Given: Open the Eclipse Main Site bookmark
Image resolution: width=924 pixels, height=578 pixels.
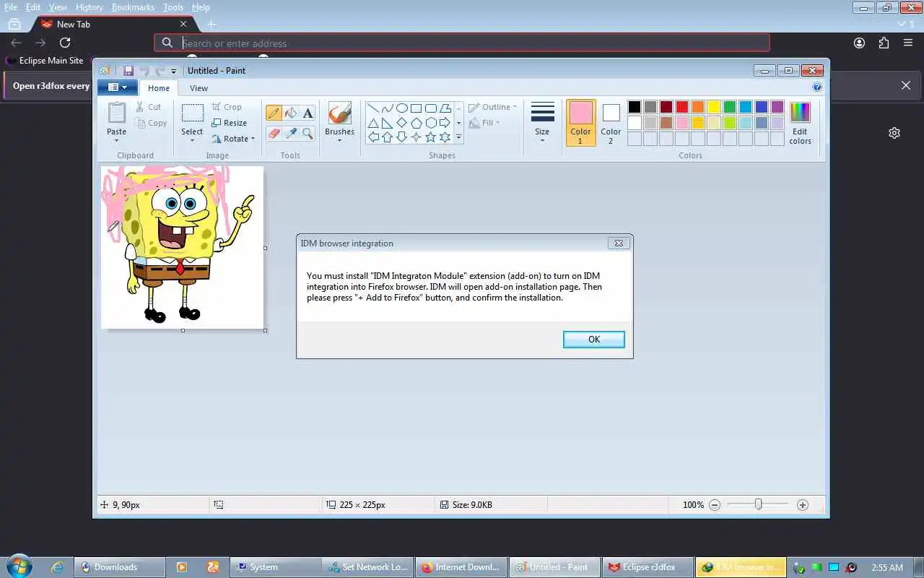Looking at the screenshot, I should tap(45, 61).
